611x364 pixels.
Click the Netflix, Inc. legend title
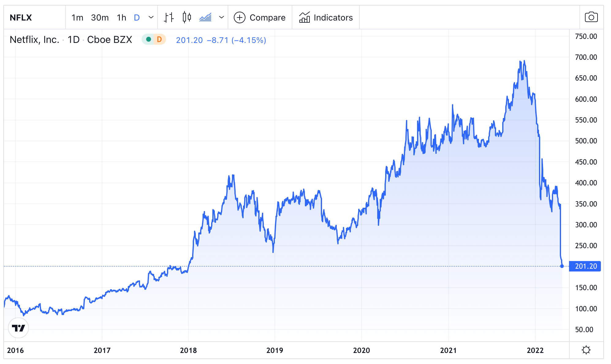click(35, 40)
